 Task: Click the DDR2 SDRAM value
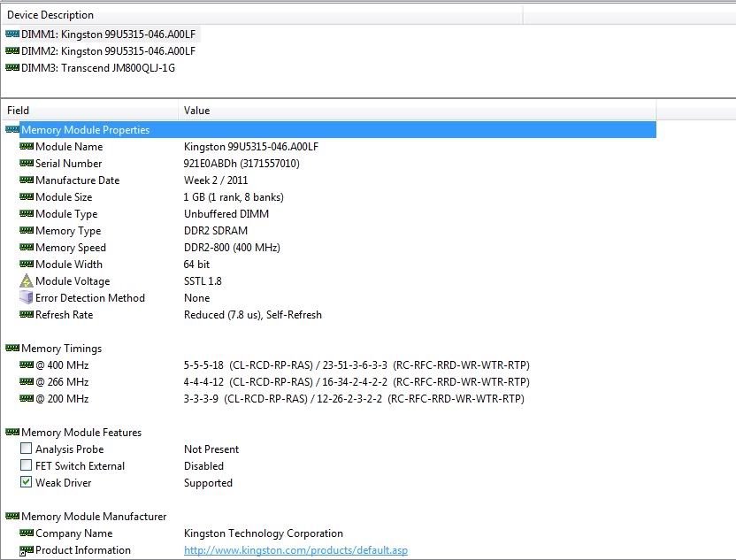[216, 231]
